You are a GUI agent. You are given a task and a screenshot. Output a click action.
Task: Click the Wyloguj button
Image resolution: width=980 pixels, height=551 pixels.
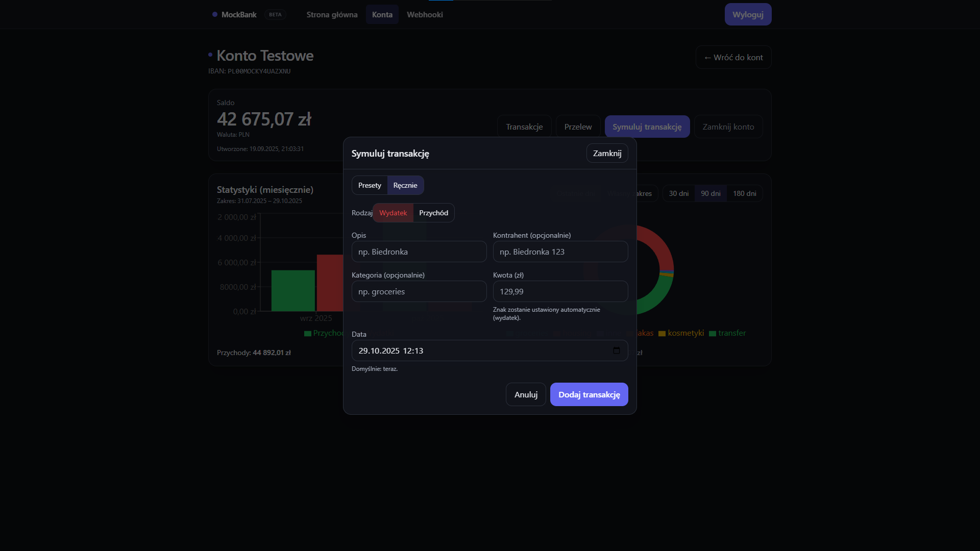click(748, 14)
